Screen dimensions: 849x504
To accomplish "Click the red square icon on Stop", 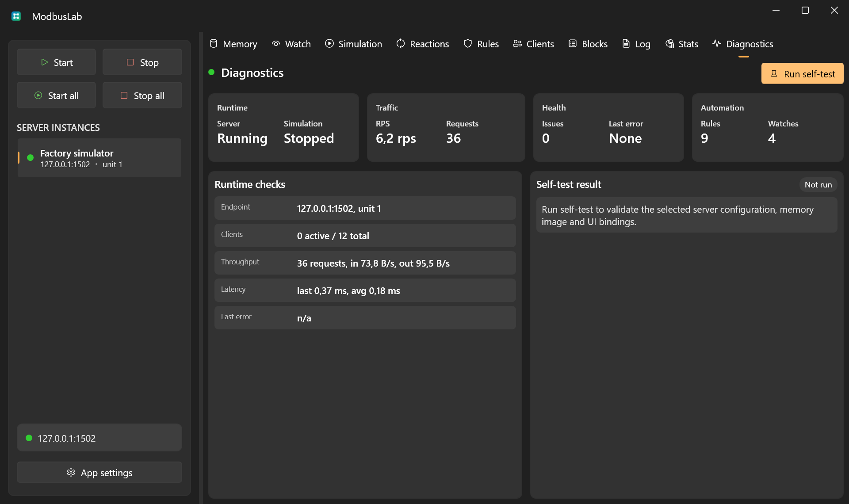I will (130, 62).
